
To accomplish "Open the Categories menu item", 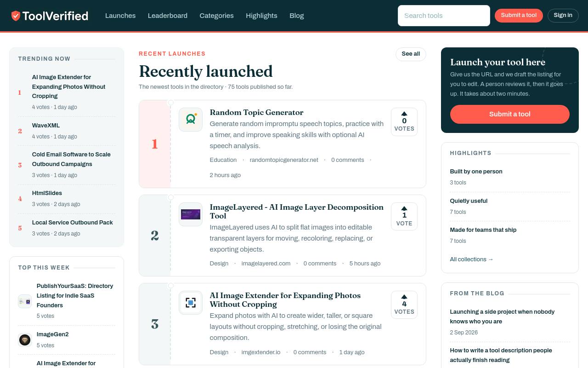I will click(217, 16).
